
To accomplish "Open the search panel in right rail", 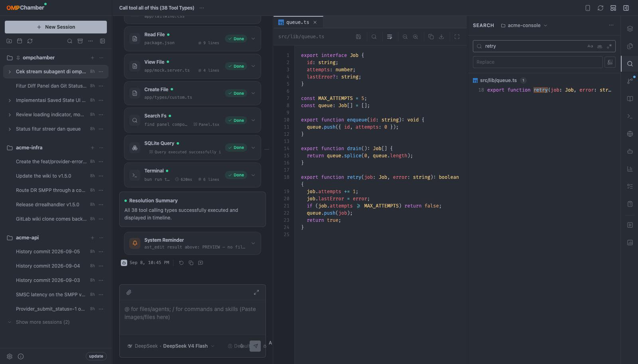I will pos(630,64).
